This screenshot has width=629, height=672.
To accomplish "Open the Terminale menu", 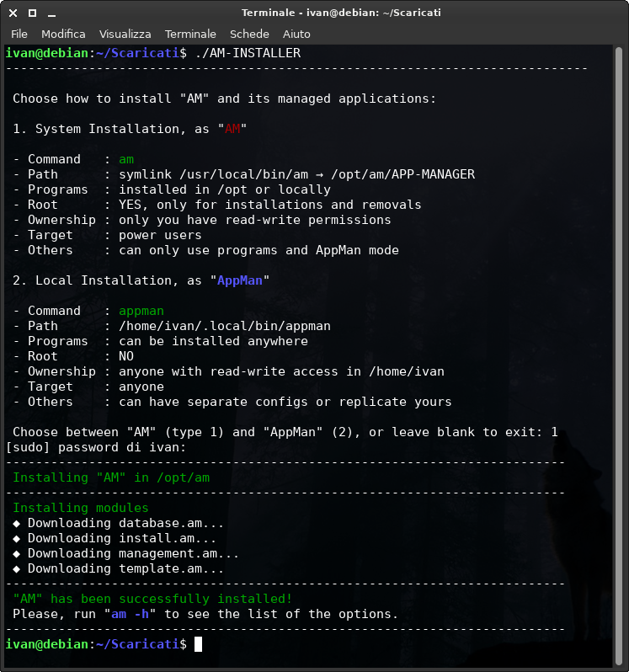I will pyautogui.click(x=190, y=34).
